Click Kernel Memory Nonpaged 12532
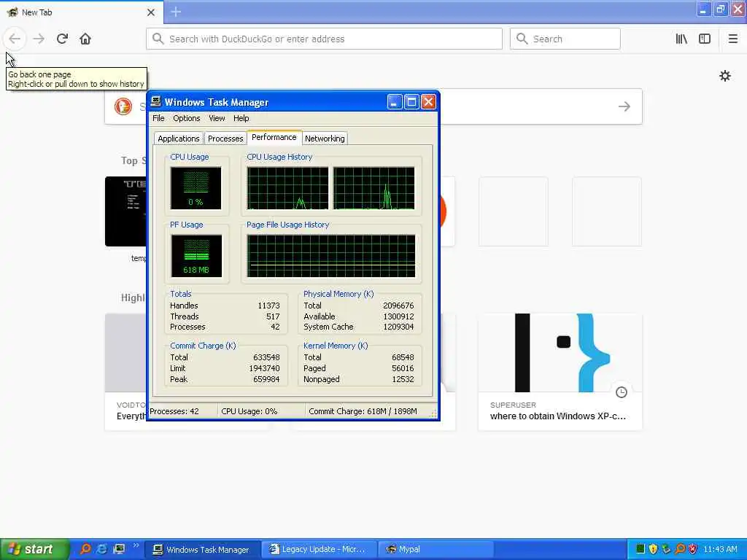747x560 pixels. tap(403, 379)
